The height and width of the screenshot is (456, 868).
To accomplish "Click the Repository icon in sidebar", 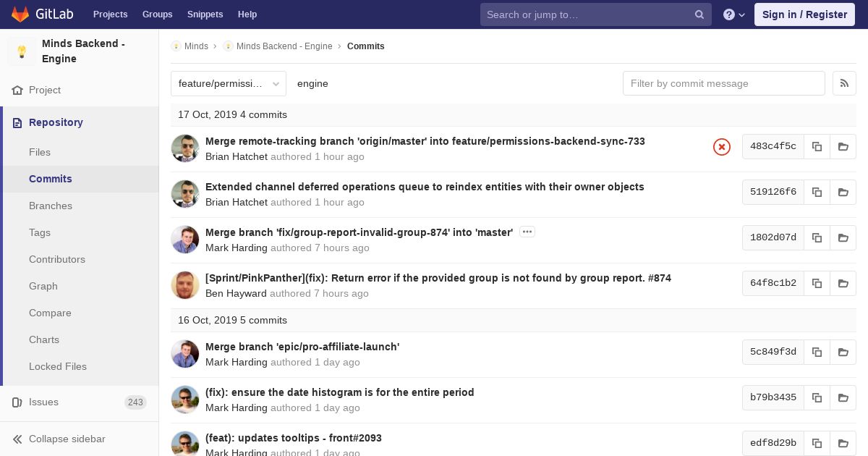I will pos(17,123).
